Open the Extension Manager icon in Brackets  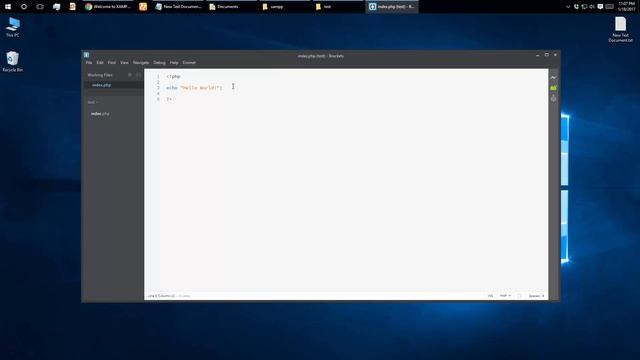[x=553, y=98]
